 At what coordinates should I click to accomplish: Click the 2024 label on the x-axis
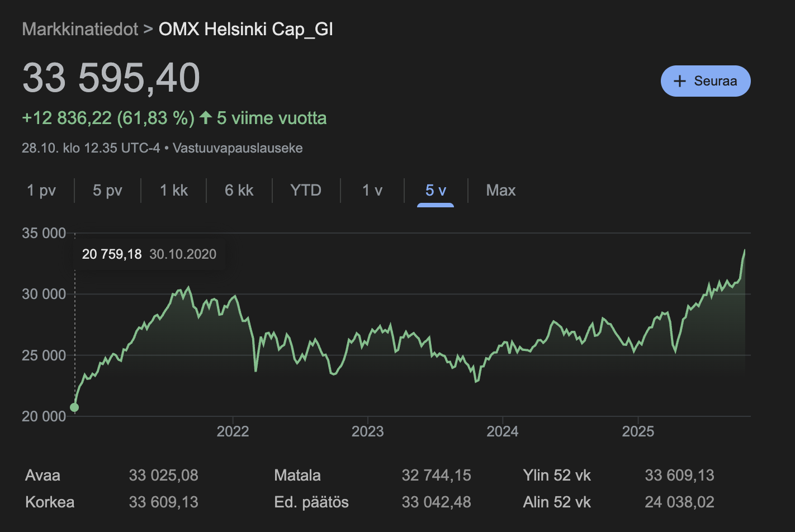[502, 431]
